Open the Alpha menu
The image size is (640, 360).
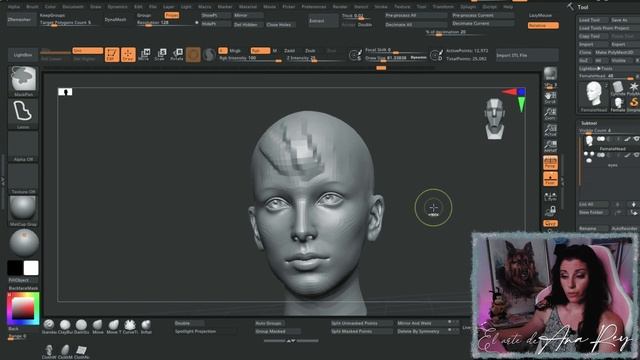(14, 7)
